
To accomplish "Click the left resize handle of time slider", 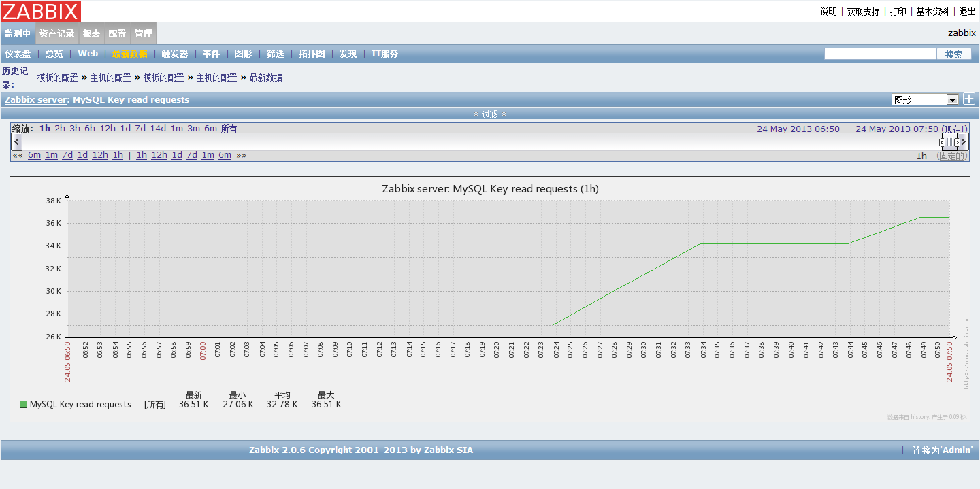I will tap(943, 142).
